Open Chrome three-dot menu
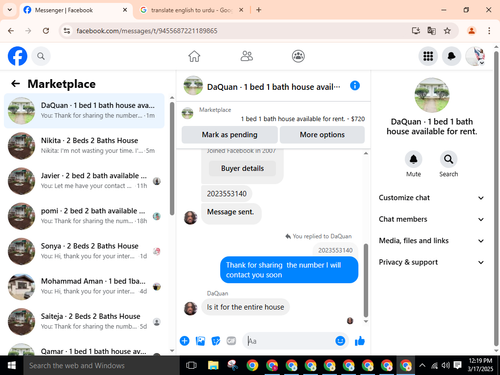 coord(489,31)
